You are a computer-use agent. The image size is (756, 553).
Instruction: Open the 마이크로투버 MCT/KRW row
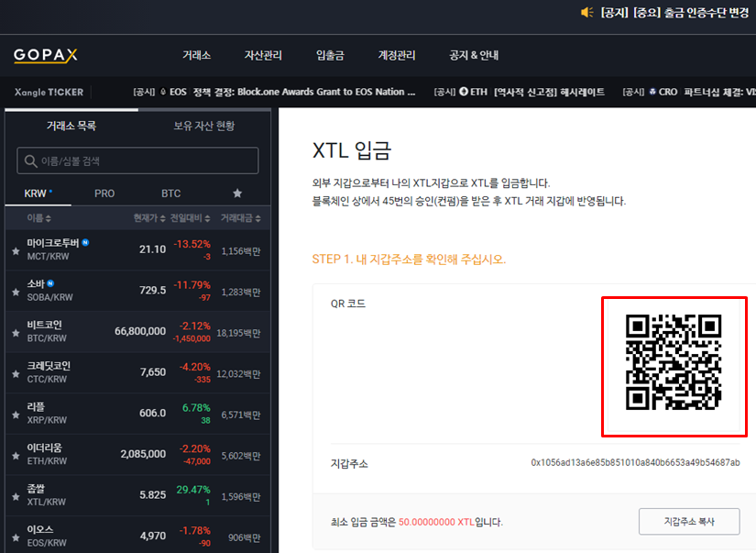pyautogui.click(x=137, y=250)
